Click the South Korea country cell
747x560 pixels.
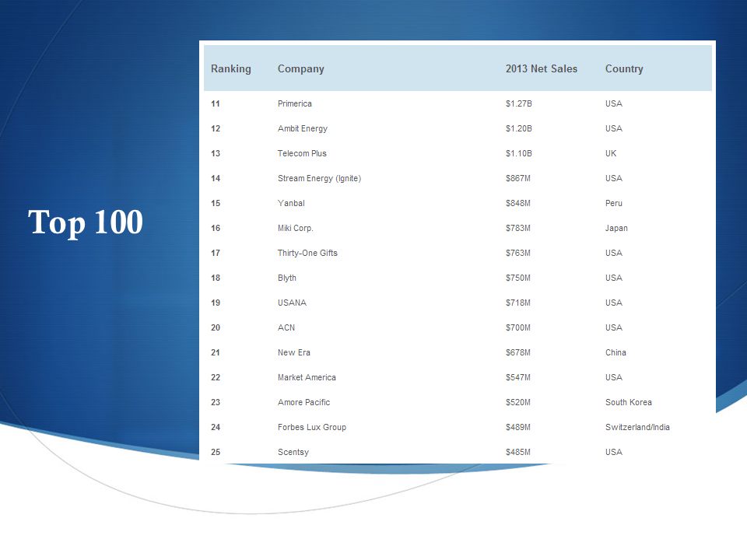(x=629, y=402)
